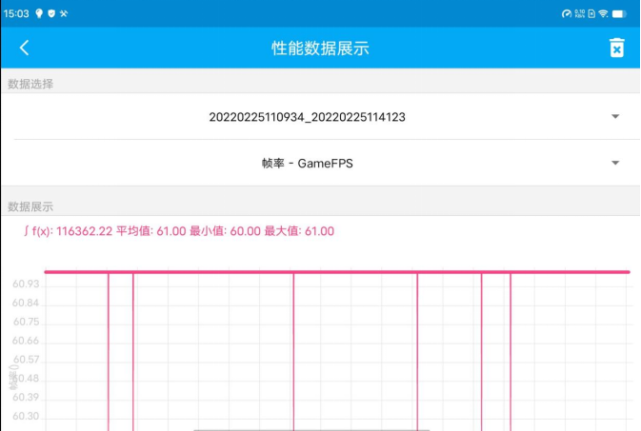The image size is (641, 431).
Task: Open the 帧率 - GameFPS metric dropdown
Action: point(320,163)
